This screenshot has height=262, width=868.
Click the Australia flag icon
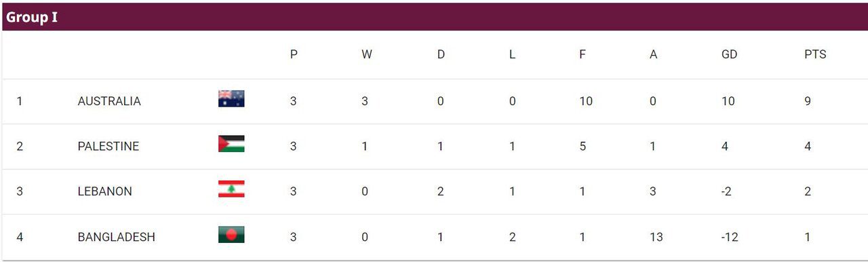click(231, 99)
